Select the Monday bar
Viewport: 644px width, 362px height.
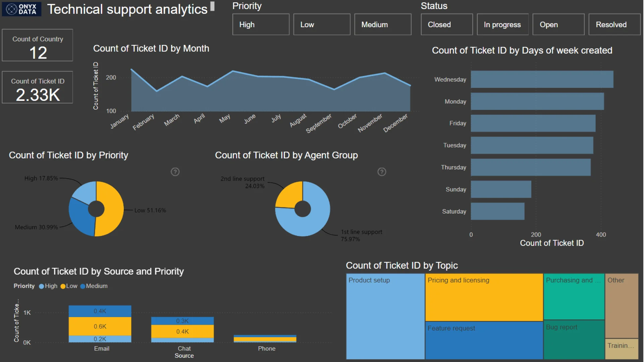tap(537, 102)
